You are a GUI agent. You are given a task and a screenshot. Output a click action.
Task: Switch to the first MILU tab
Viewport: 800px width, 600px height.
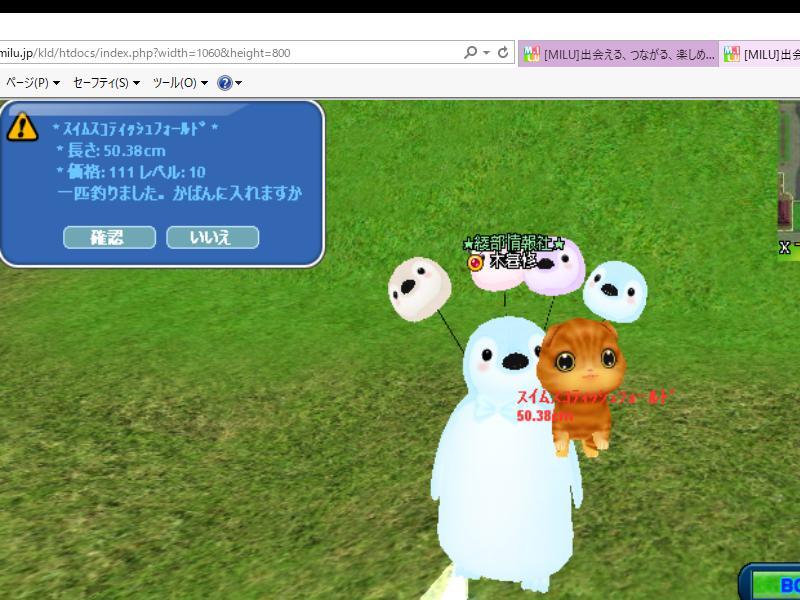pos(618,54)
